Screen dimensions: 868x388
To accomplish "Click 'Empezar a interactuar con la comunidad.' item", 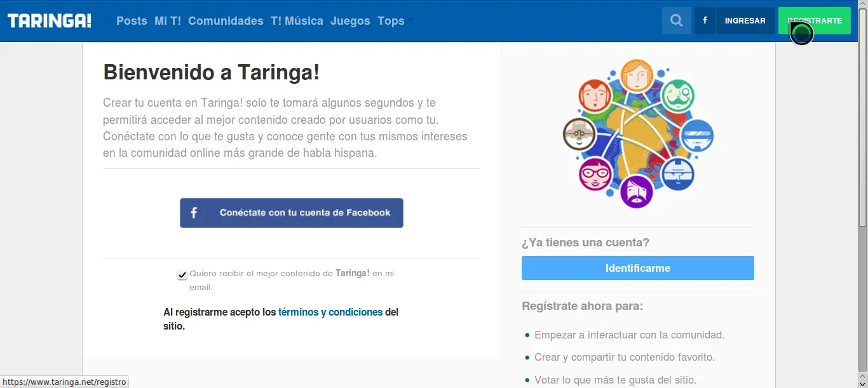I will (x=629, y=335).
